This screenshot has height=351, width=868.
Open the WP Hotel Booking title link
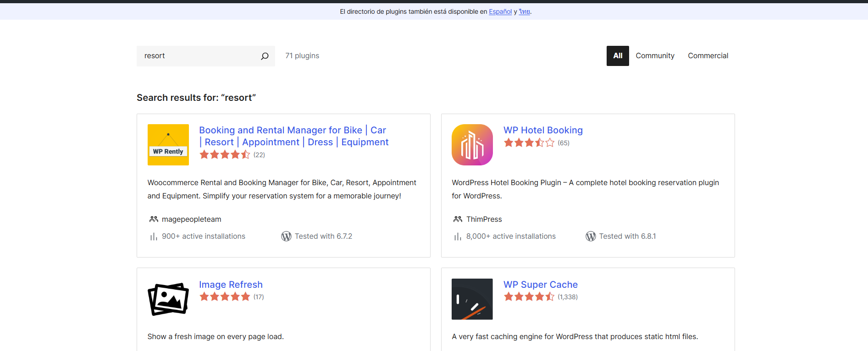click(x=543, y=130)
